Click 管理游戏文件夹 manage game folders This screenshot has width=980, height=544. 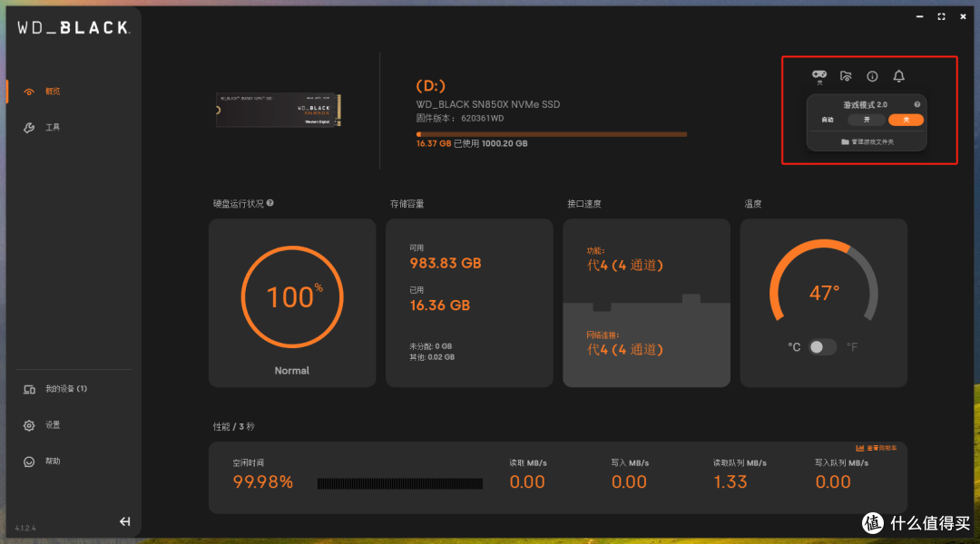[867, 141]
